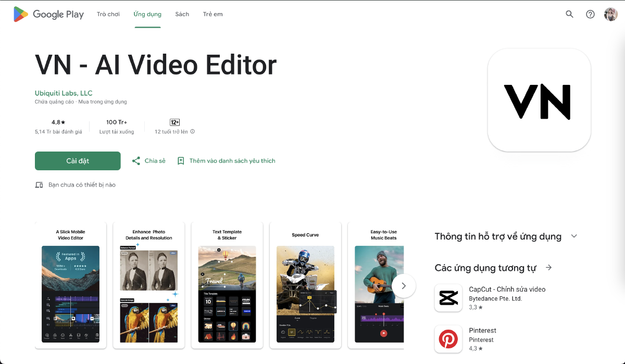Image resolution: width=625 pixels, height=364 pixels.
Task: Click the 12 tuổi trở lên label
Action: [x=171, y=132]
